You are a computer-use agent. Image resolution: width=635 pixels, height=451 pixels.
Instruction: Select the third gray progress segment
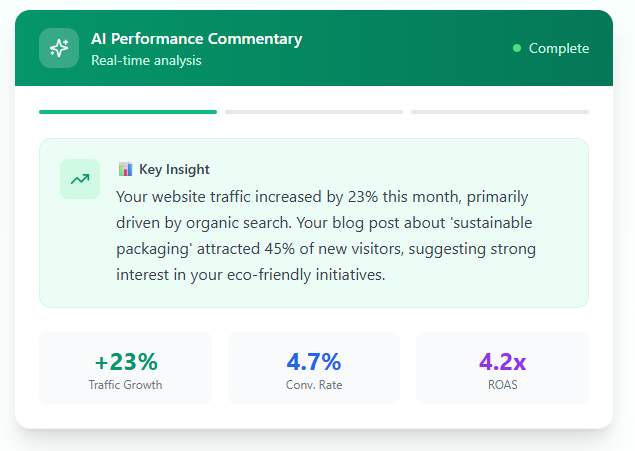point(500,112)
